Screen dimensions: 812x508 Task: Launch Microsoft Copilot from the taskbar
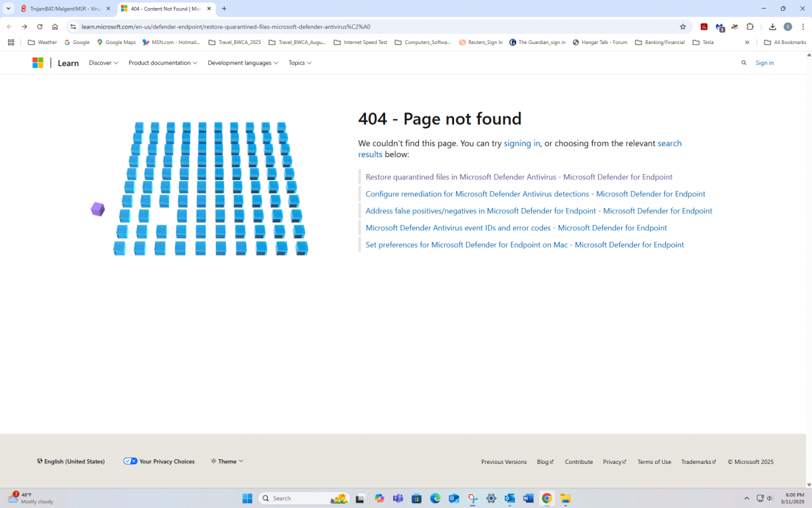(x=380, y=499)
